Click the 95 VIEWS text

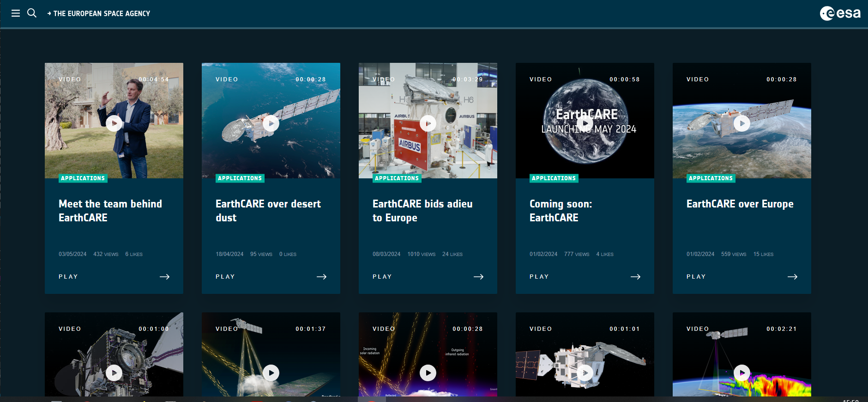[x=261, y=254]
